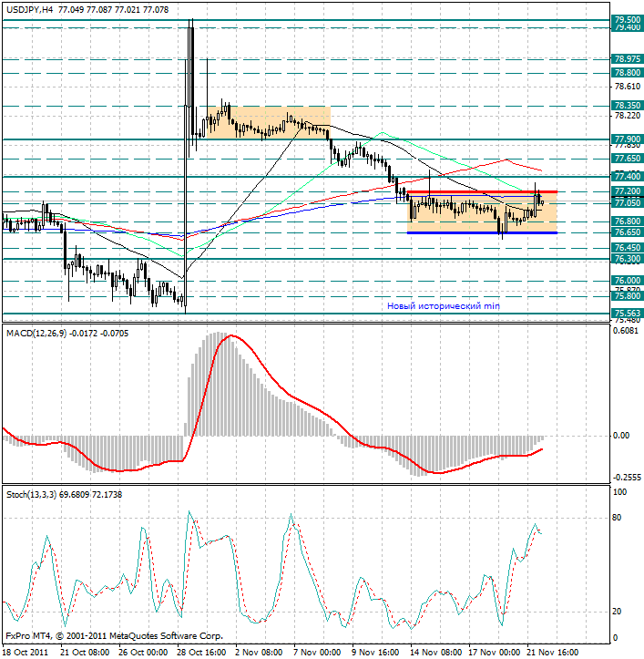
Task: Select the 77.400 price level label
Action: [628, 176]
